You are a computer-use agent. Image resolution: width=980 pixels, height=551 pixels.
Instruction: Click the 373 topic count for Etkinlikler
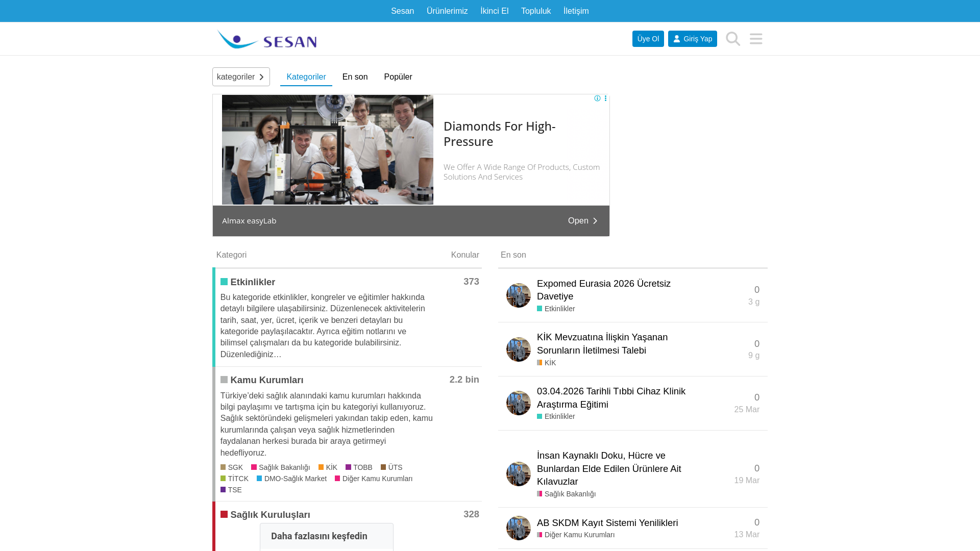click(471, 282)
